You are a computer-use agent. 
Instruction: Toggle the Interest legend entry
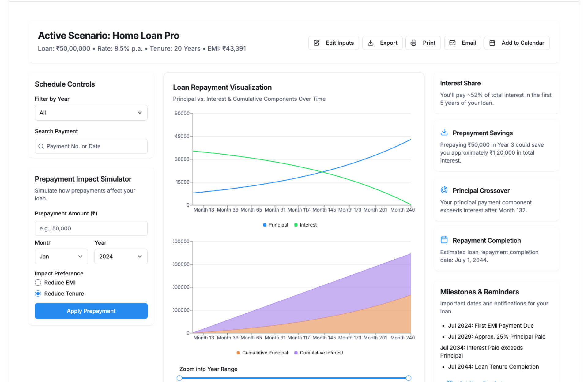(305, 225)
